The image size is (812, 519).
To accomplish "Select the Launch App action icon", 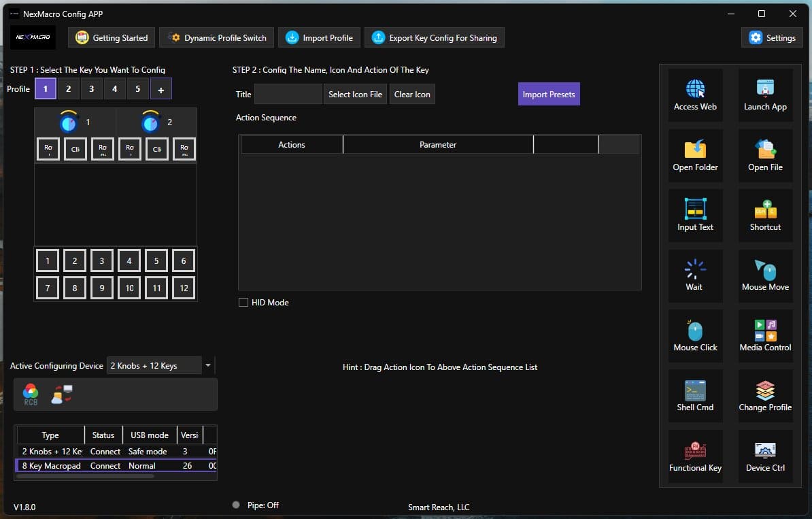I will pyautogui.click(x=765, y=95).
